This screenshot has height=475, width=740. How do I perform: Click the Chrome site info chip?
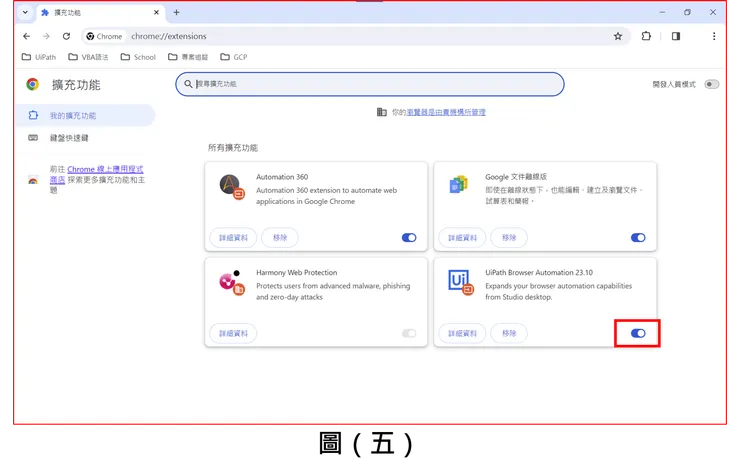coord(104,36)
